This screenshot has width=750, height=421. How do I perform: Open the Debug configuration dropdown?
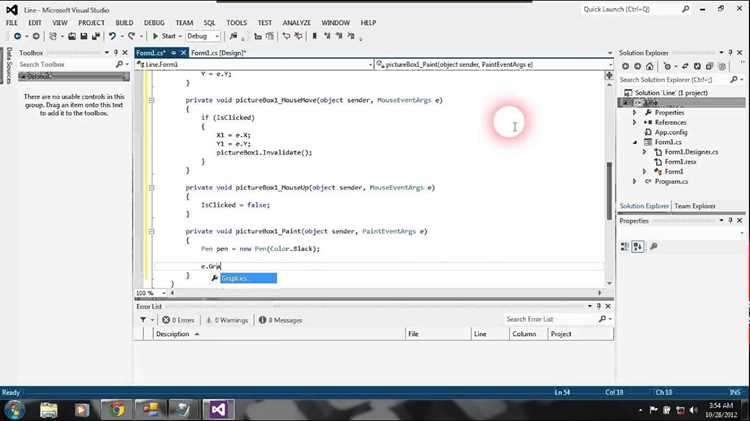tap(203, 36)
